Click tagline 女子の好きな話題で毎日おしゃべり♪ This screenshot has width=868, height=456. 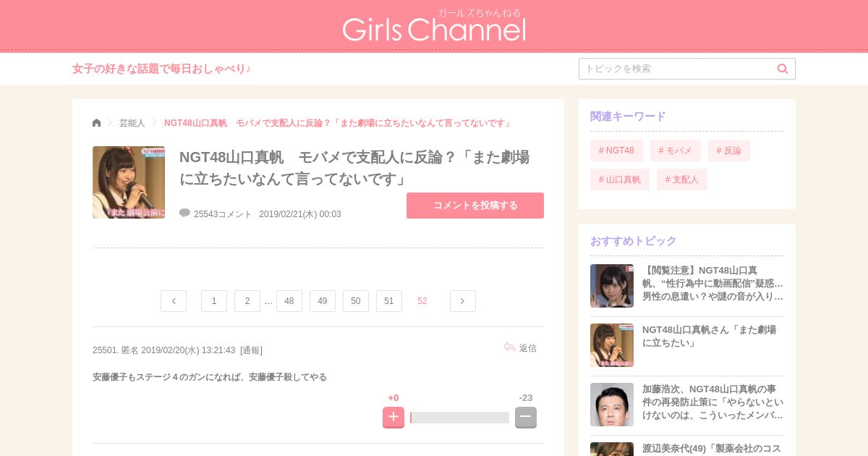click(161, 69)
